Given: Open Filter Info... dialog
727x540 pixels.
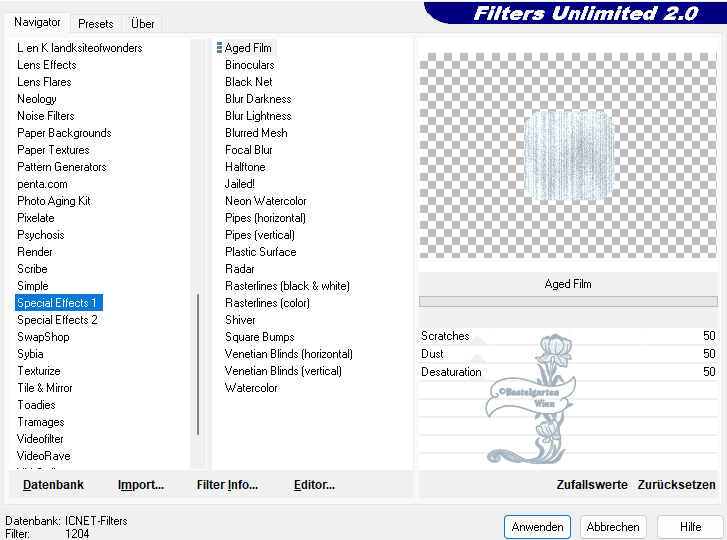Looking at the screenshot, I should tap(227, 485).
